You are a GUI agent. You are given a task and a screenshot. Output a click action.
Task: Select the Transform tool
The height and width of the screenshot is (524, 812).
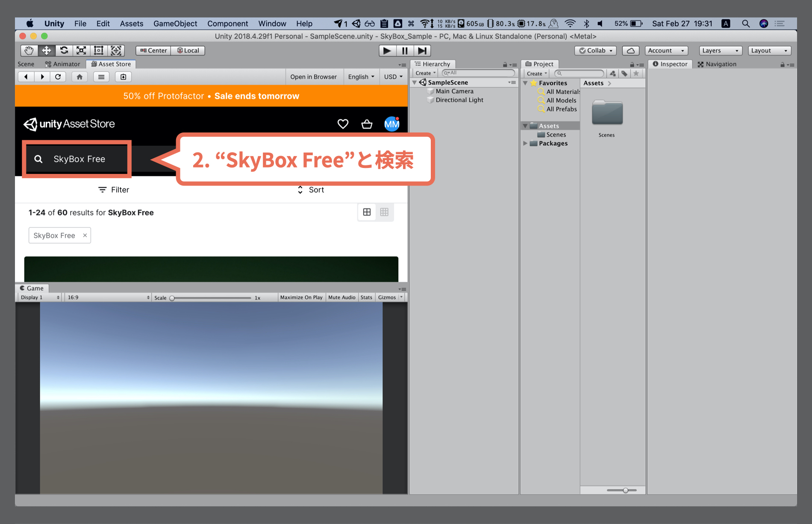116,50
